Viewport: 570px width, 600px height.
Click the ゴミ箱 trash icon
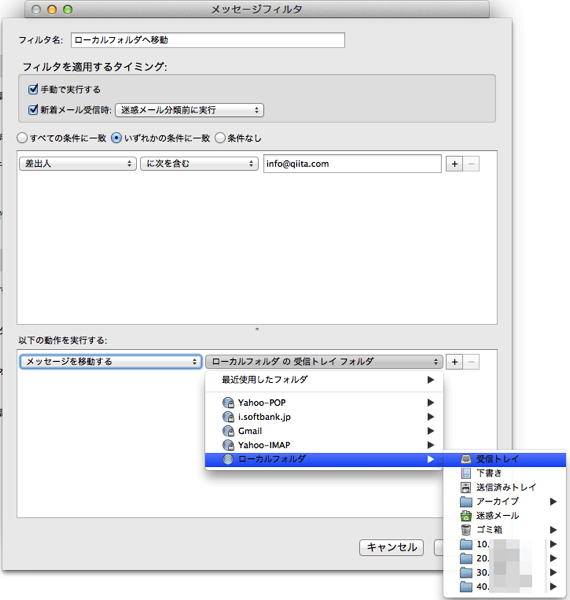tap(466, 530)
